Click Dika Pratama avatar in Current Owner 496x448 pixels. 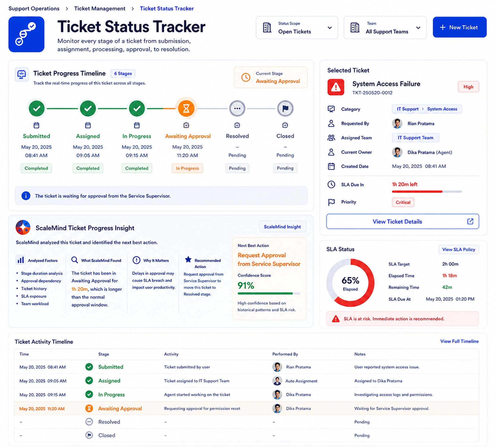[x=397, y=152]
